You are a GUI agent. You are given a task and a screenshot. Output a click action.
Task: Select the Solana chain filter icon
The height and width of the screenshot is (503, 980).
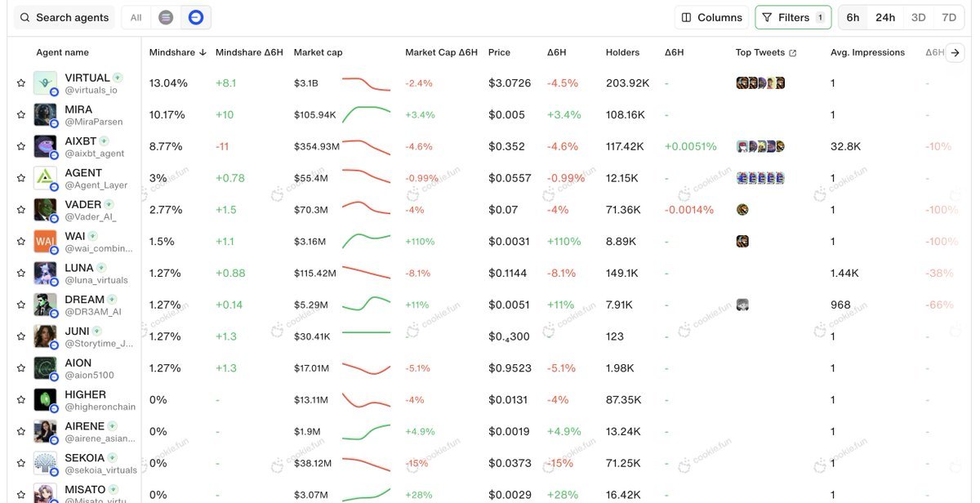166,17
